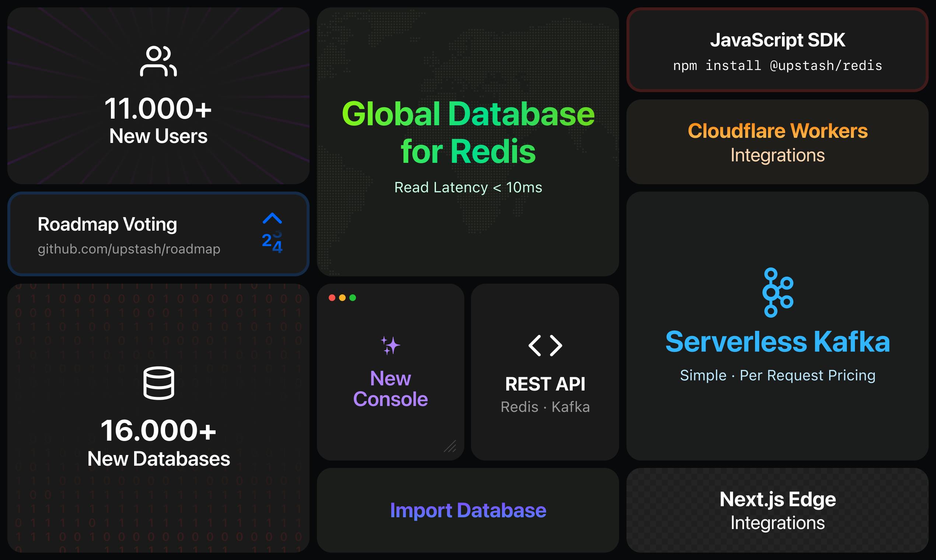Click "Integrations" under Next.js Edge
Screen dimensions: 936x560
click(x=778, y=523)
